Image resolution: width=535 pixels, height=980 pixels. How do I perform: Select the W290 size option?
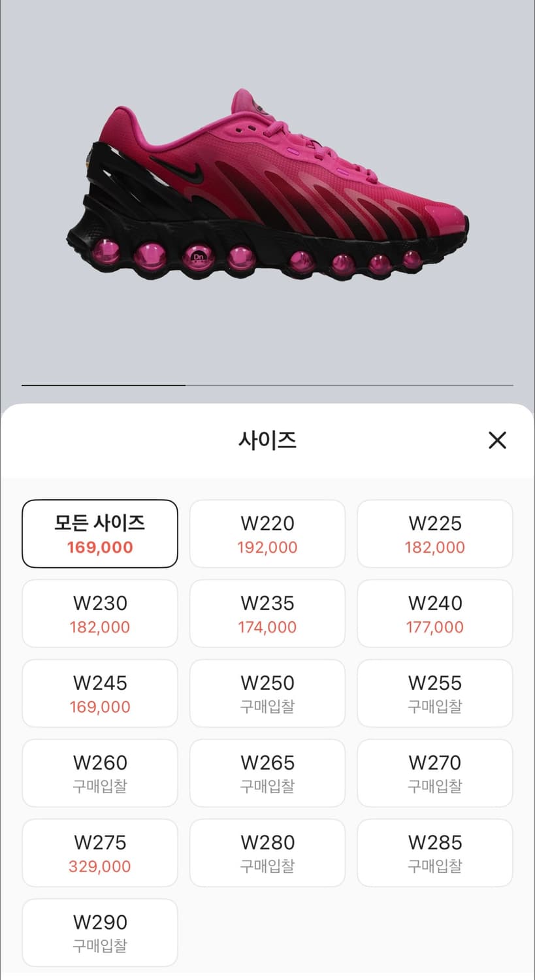point(100,932)
